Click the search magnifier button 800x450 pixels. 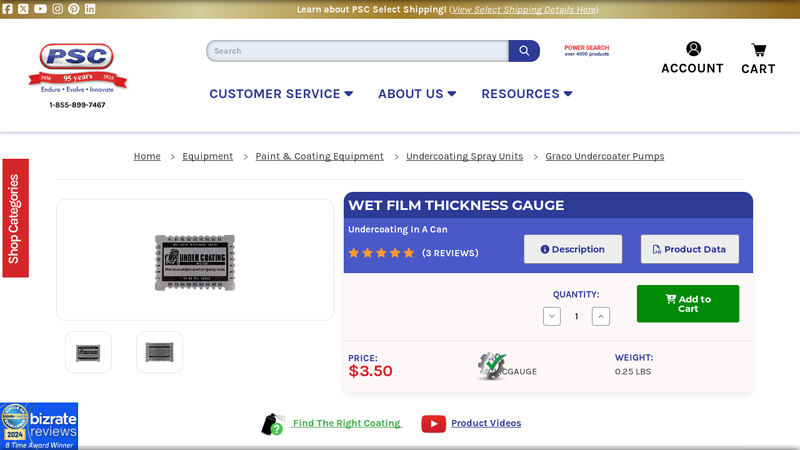524,51
